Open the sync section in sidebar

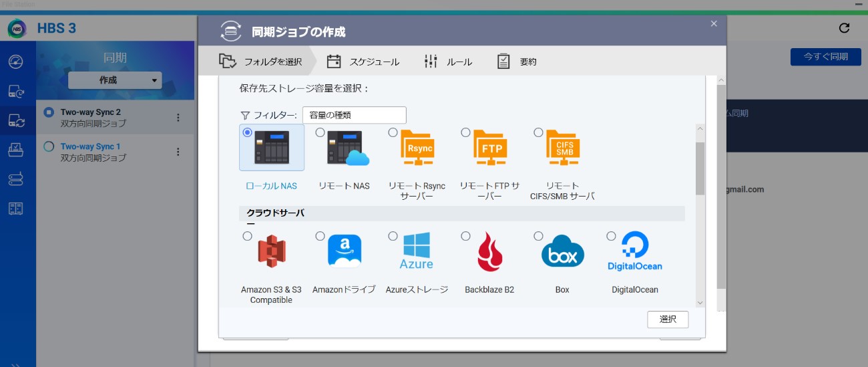click(x=17, y=121)
